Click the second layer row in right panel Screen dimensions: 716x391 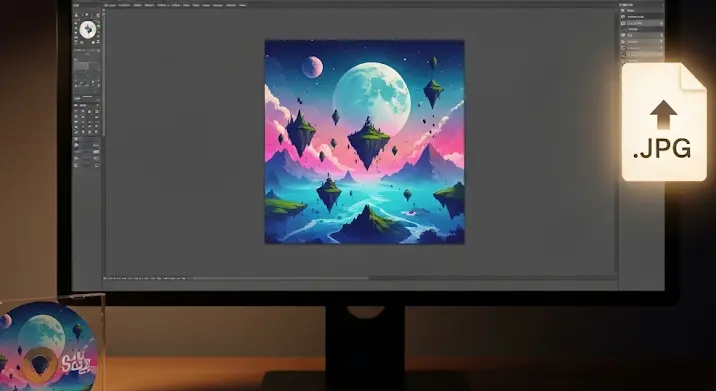pyautogui.click(x=642, y=16)
